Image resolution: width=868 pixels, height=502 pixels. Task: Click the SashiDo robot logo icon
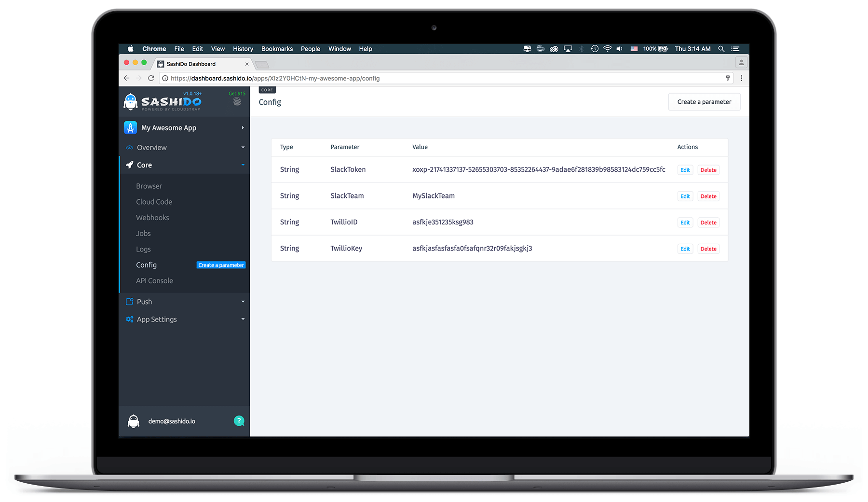pyautogui.click(x=131, y=101)
